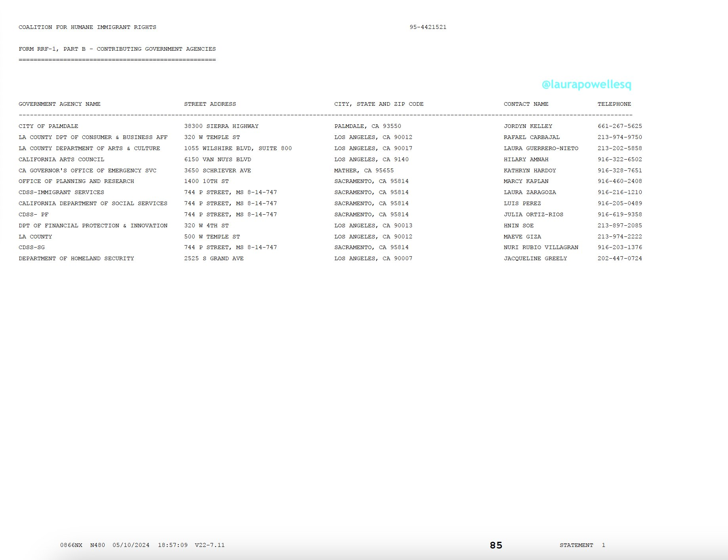Viewport: 728px width, 560px height.
Task: Select LA COUNTY DEPARTMENT OF ARTS & CULTURE
Action: (90, 149)
